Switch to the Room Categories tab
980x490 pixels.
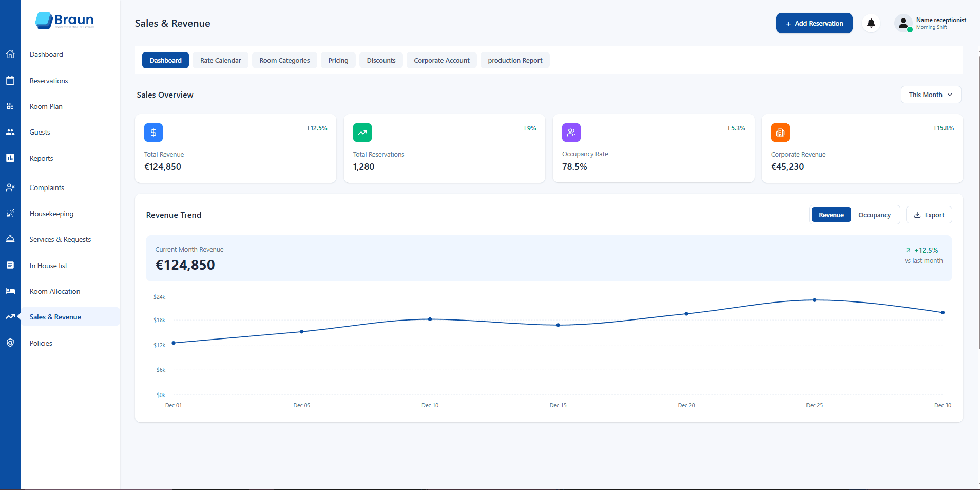(x=284, y=60)
